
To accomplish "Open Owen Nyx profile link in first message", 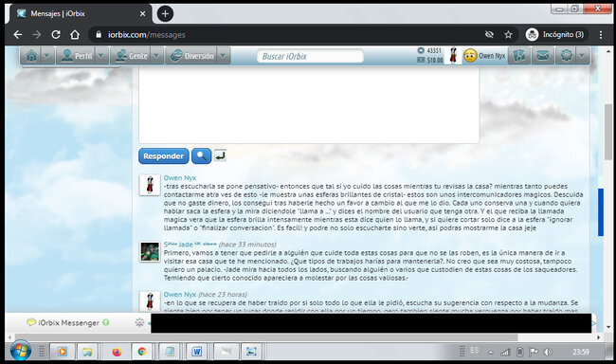I will [x=179, y=177].
